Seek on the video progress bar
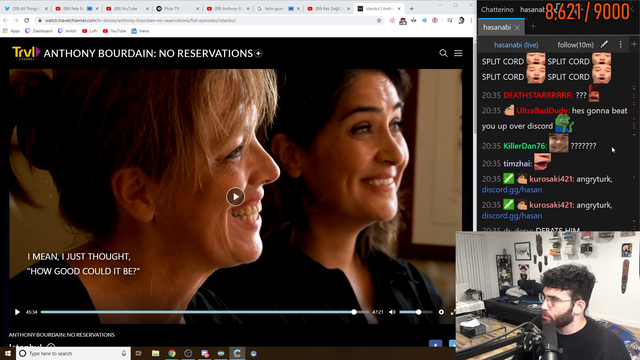The image size is (640, 360). pyautogui.click(x=204, y=312)
